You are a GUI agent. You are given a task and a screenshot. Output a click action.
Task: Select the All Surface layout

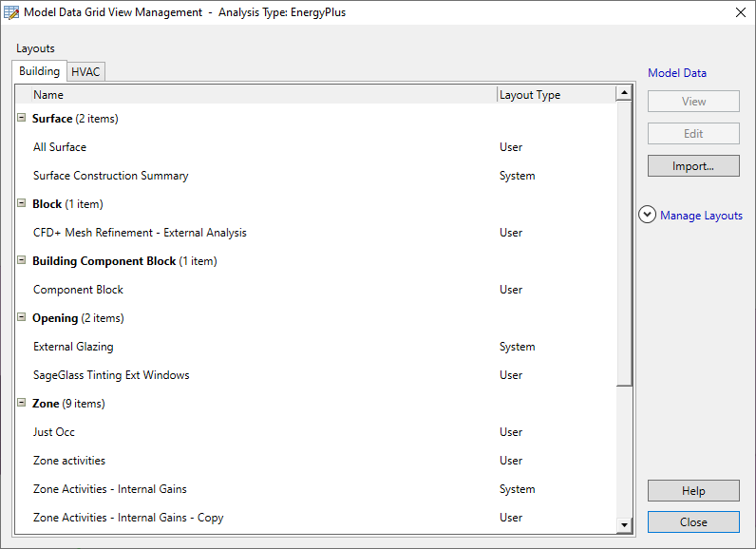click(60, 147)
